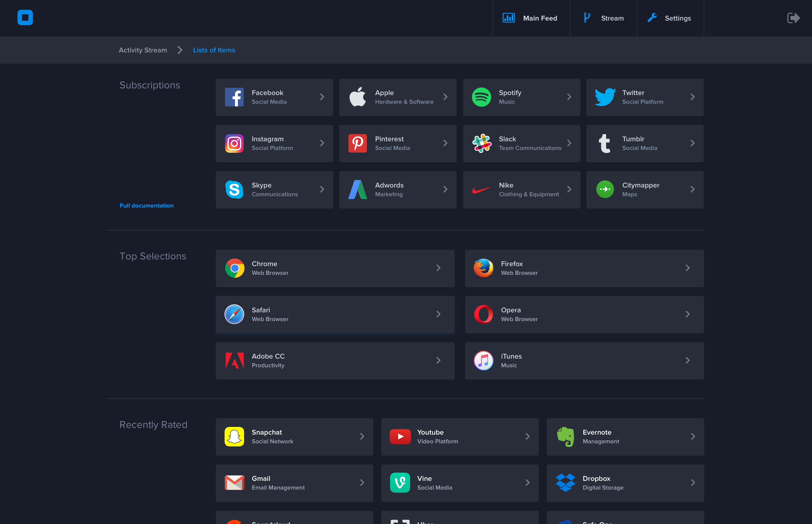Click the Skype S icon
Screen dimensions: 812x524
pyautogui.click(x=234, y=190)
